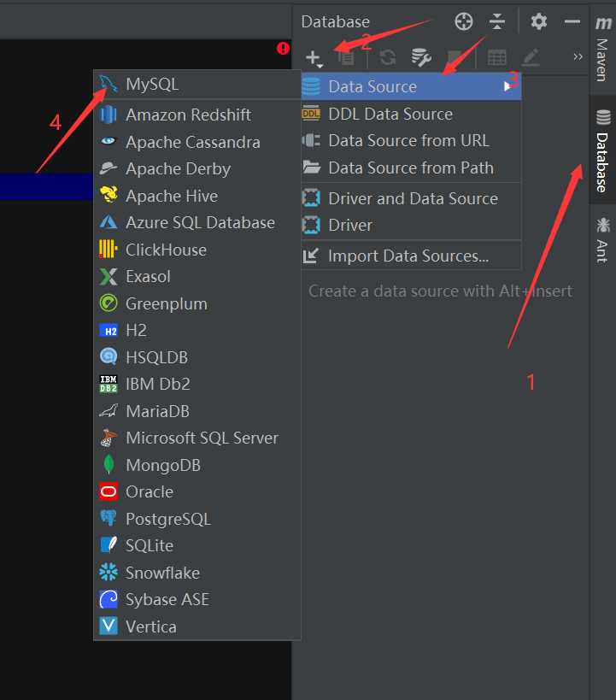The width and height of the screenshot is (616, 700).
Task: Click the IBM Db2 logo icon
Action: 109,384
